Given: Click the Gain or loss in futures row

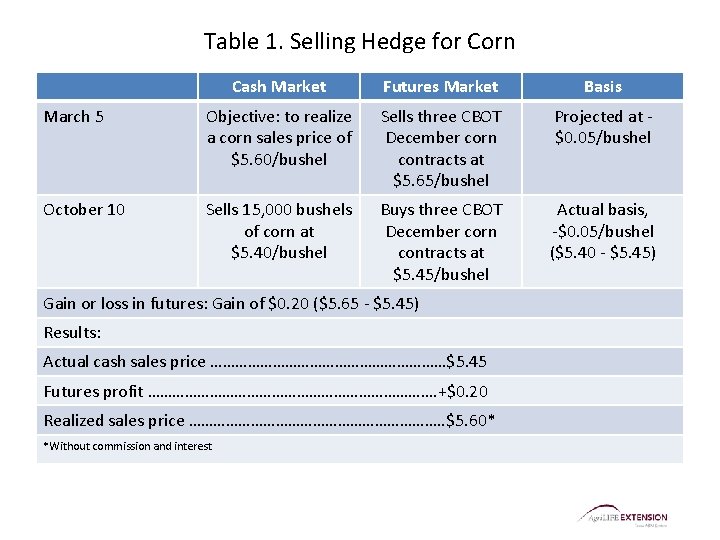Looking at the screenshot, I should tap(360, 303).
